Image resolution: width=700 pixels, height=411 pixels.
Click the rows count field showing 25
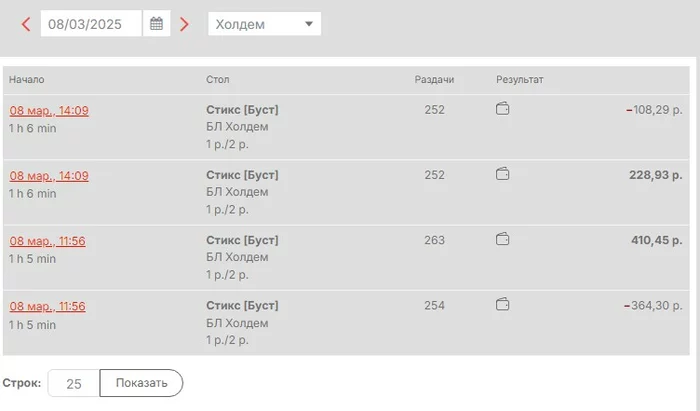point(74,383)
